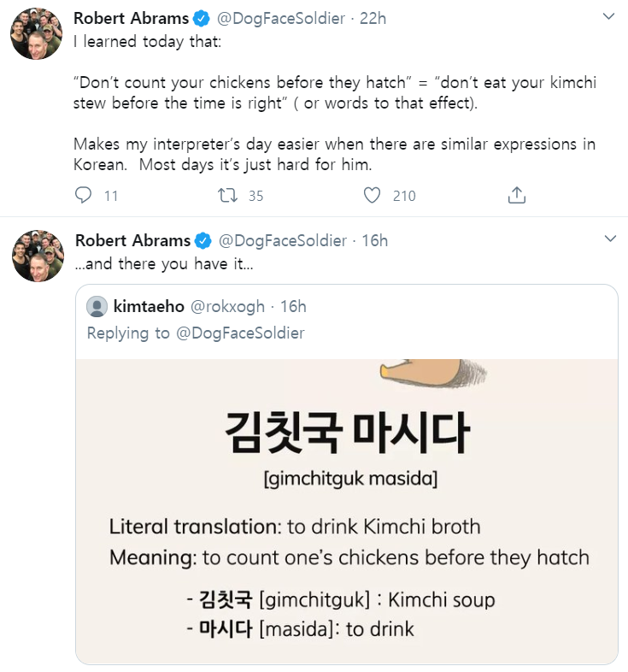Image resolution: width=628 pixels, height=672 pixels.
Task: Click verified badge on first tweet
Action: [x=202, y=18]
